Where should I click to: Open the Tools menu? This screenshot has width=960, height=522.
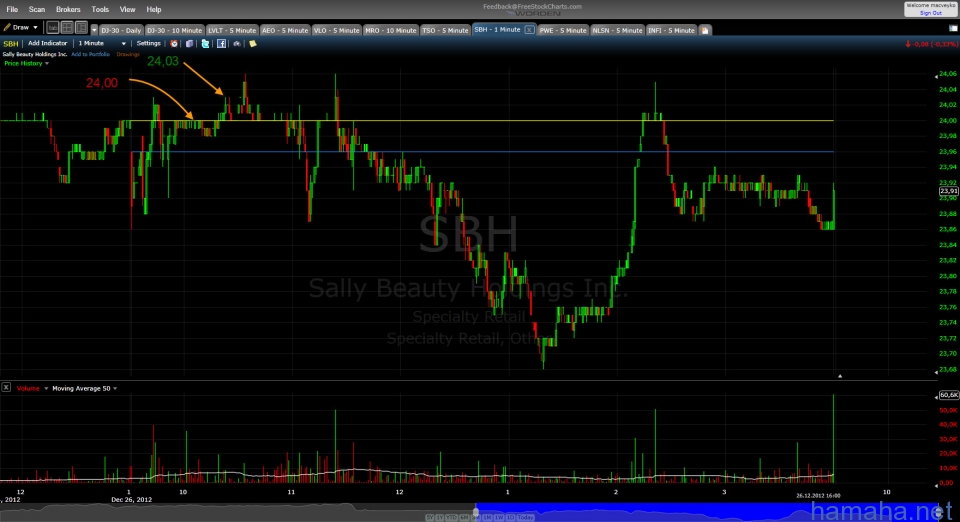[x=100, y=9]
